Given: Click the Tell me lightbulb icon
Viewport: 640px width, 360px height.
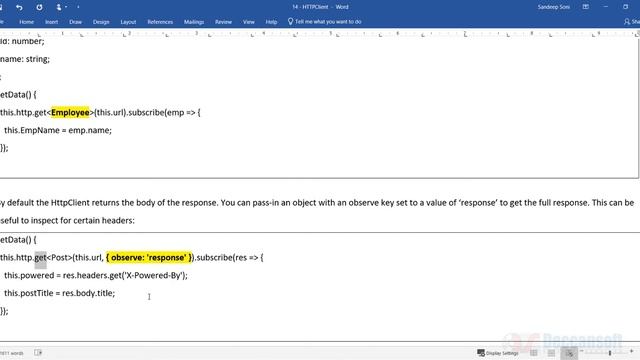Looking at the screenshot, I should pyautogui.click(x=290, y=21).
